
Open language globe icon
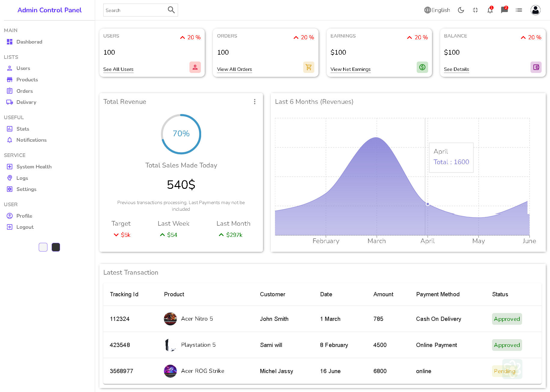(x=428, y=10)
